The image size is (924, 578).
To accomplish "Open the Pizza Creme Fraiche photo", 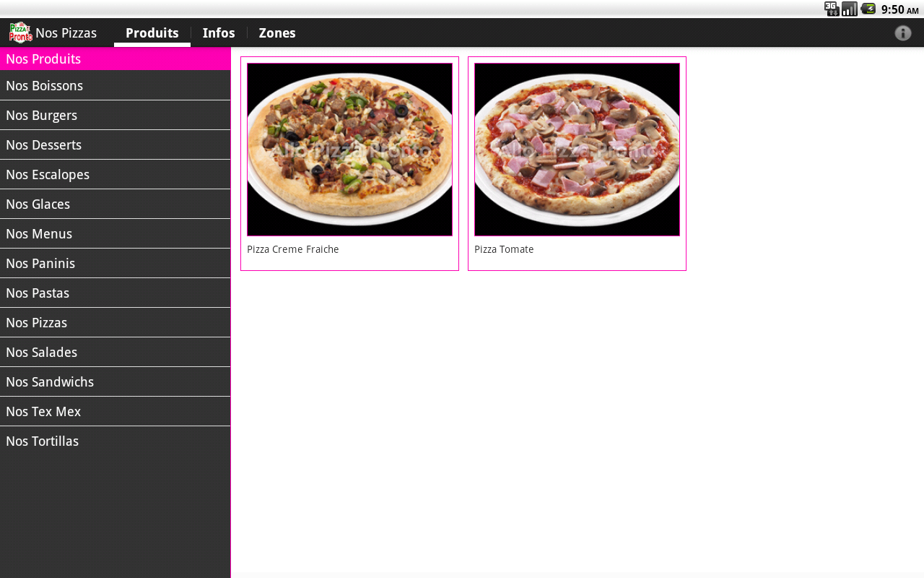I will [349, 150].
